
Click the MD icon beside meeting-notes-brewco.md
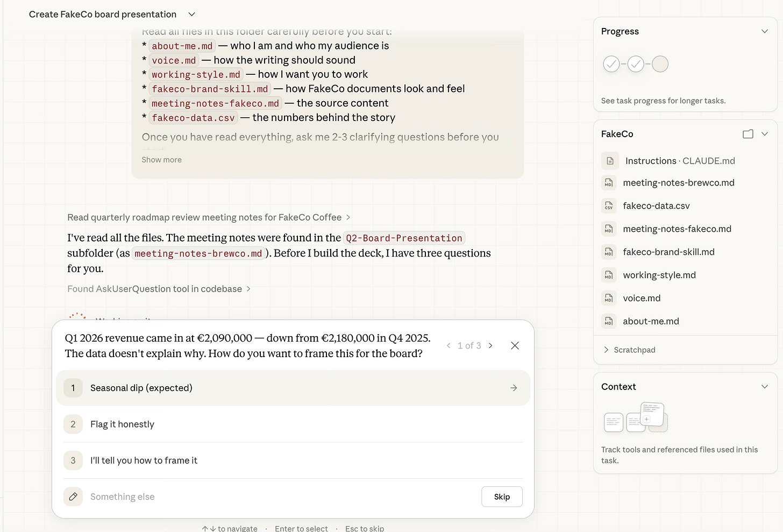609,183
